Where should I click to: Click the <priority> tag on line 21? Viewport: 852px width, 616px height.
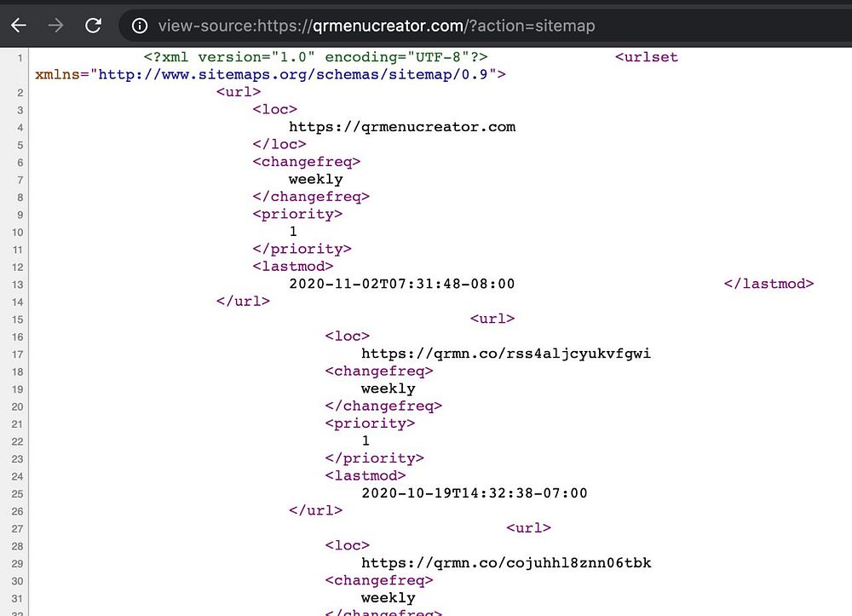click(x=370, y=423)
